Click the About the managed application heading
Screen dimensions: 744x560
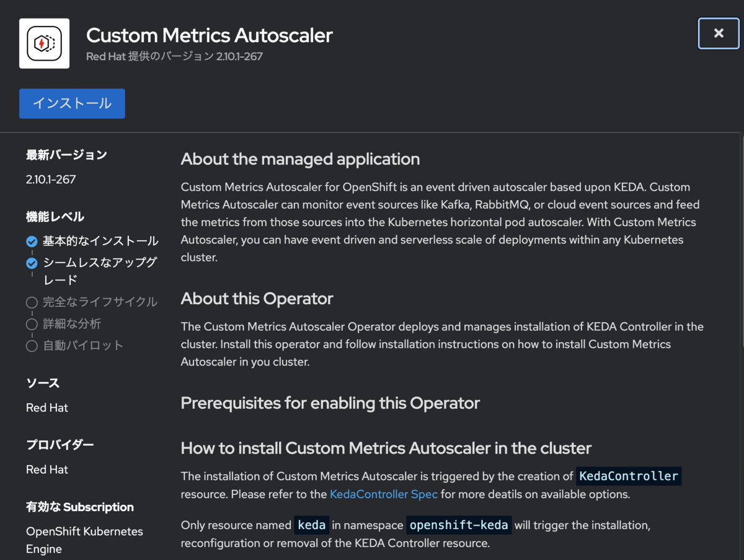click(x=300, y=159)
